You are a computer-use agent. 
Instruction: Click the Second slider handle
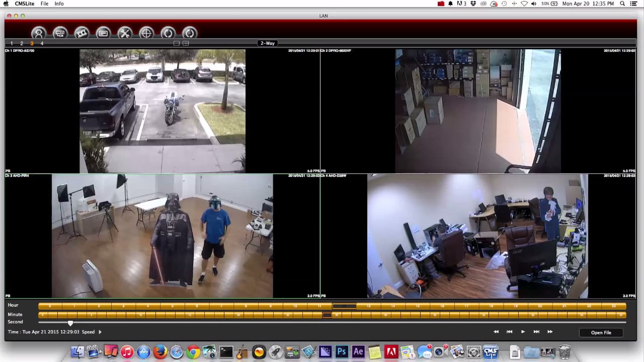(x=70, y=323)
